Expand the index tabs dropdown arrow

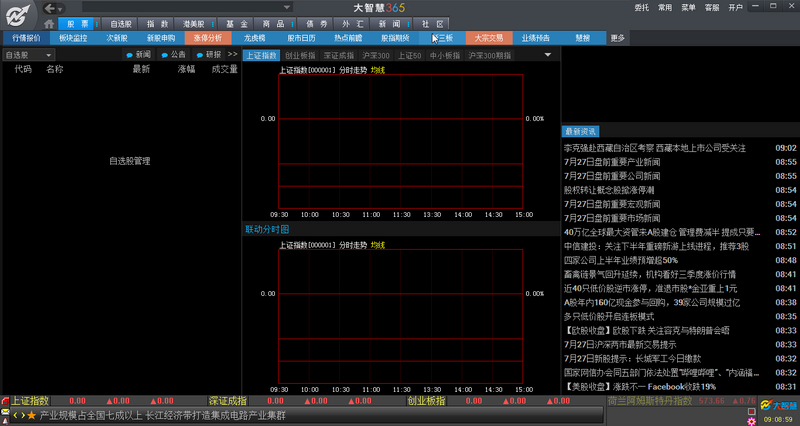click(x=547, y=55)
